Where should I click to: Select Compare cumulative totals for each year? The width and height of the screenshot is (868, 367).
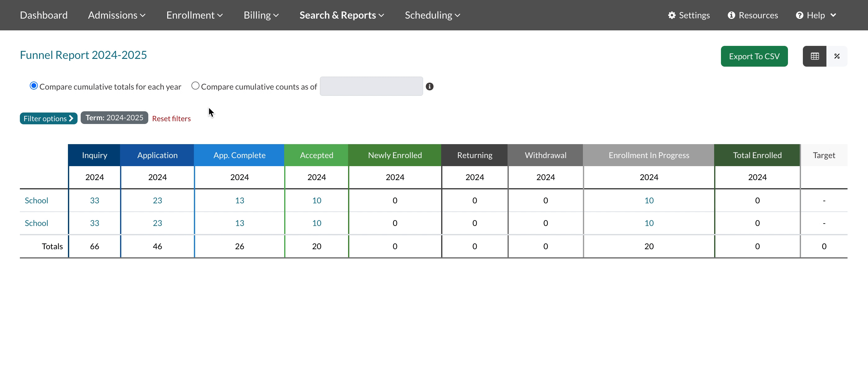pyautogui.click(x=34, y=86)
